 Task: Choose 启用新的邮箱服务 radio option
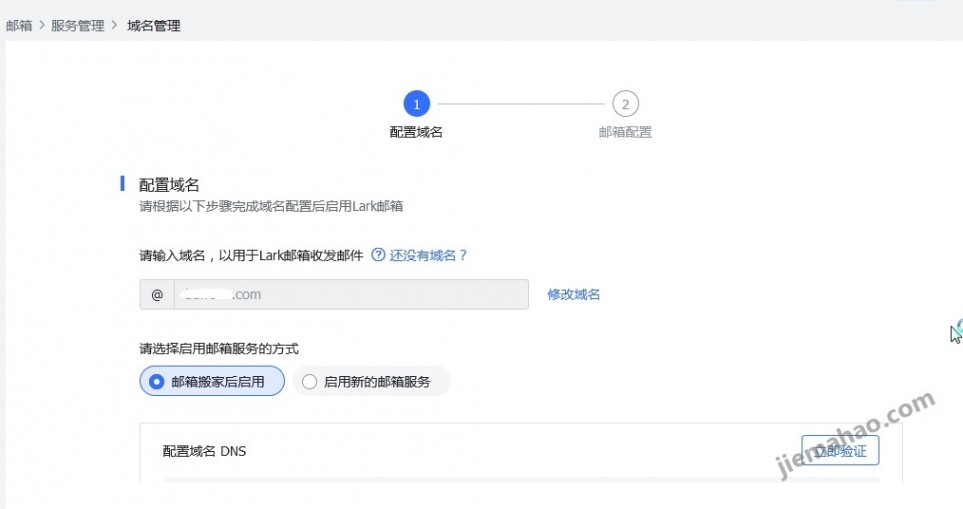[x=372, y=381]
